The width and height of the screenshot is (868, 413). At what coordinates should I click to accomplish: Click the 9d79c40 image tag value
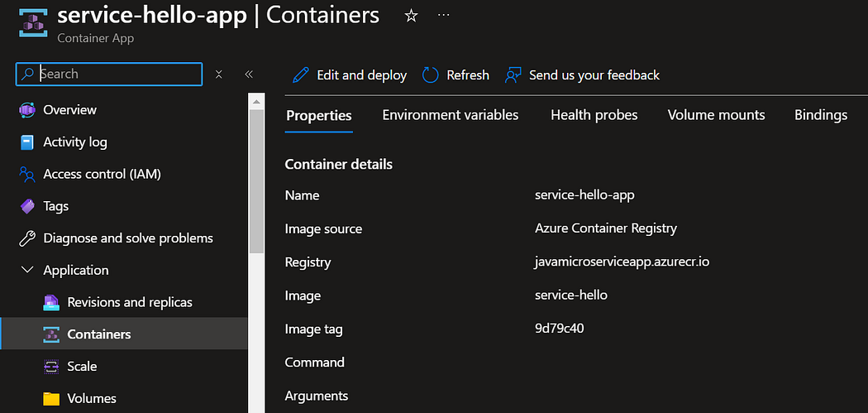click(560, 329)
